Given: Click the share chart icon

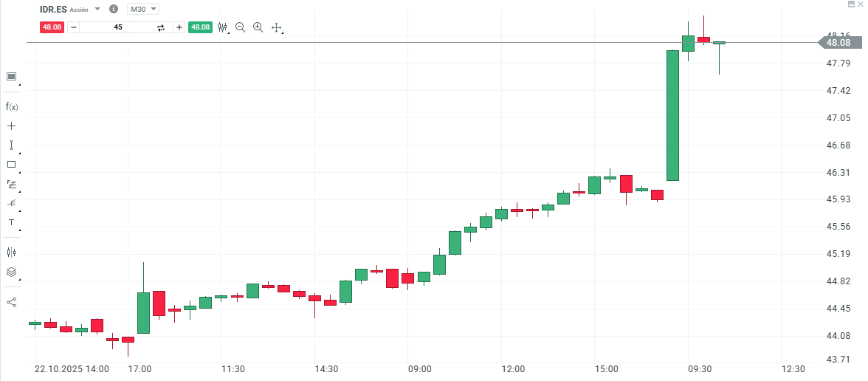Looking at the screenshot, I should pyautogui.click(x=11, y=302).
